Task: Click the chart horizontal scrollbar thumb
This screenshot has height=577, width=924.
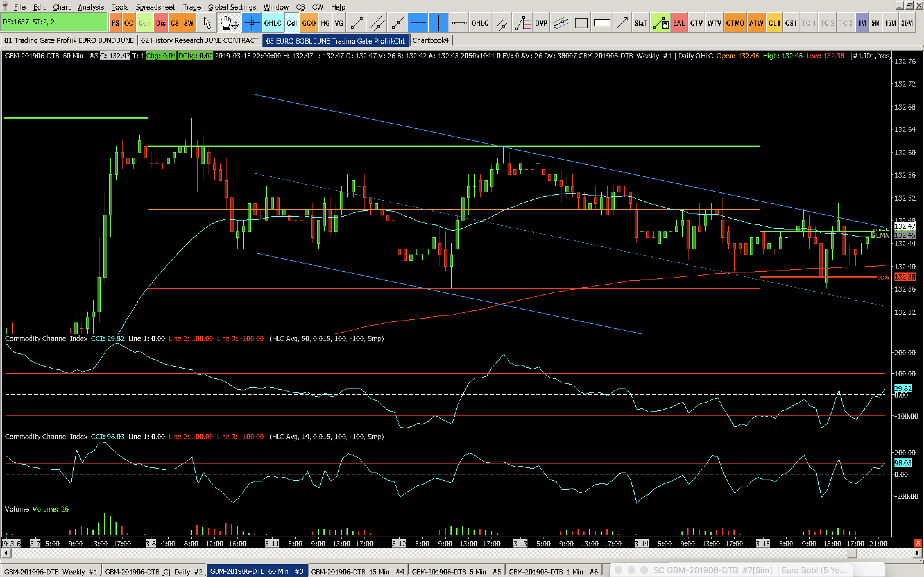Action: (x=852, y=553)
